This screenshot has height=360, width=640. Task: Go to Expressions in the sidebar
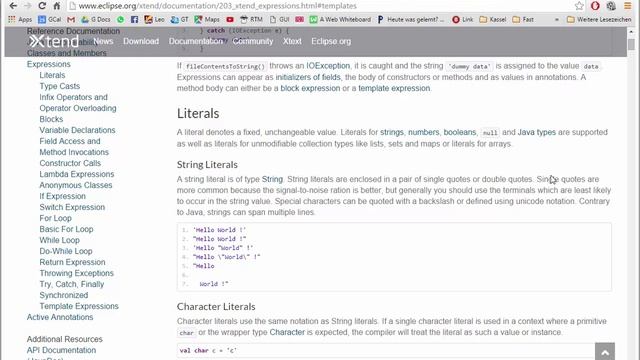point(49,64)
